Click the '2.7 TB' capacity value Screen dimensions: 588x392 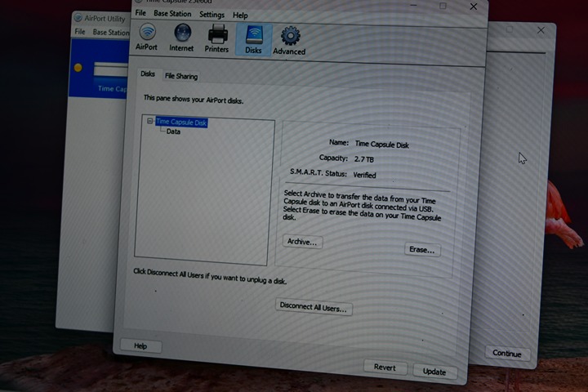(363, 159)
